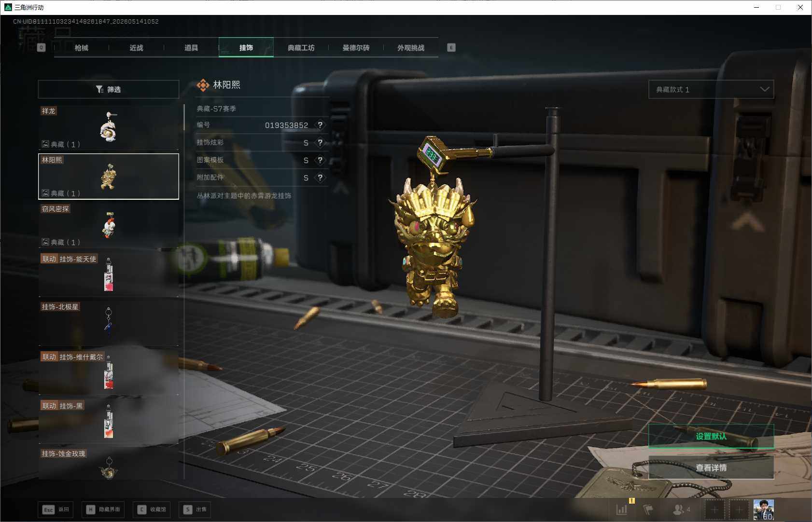The height and width of the screenshot is (522, 812).
Task: Select the 挂饰 tab
Action: pos(246,47)
